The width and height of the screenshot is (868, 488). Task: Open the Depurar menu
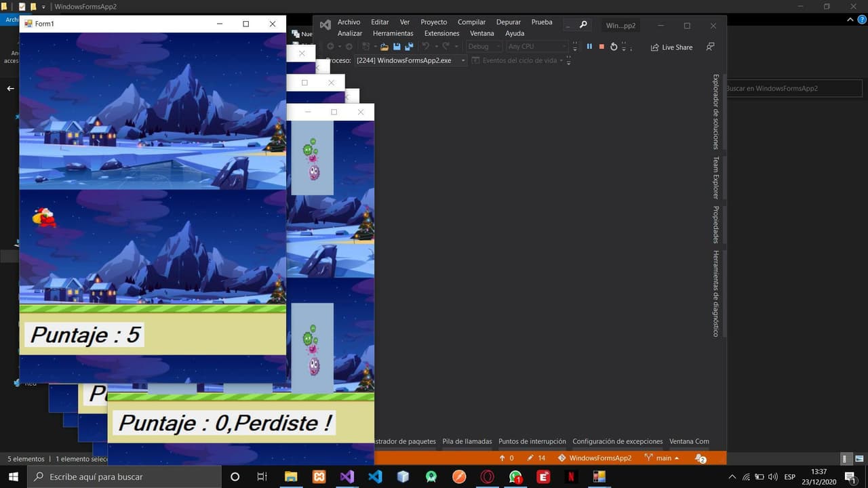509,22
